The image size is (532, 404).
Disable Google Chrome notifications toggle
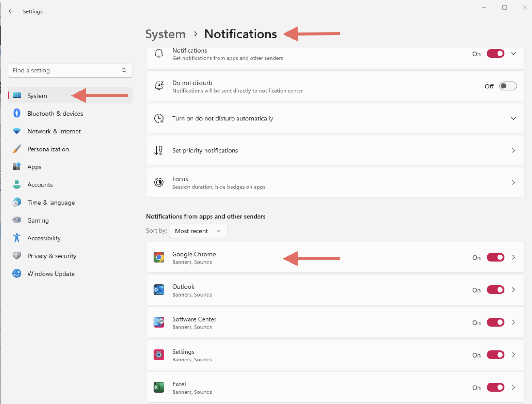click(x=495, y=258)
